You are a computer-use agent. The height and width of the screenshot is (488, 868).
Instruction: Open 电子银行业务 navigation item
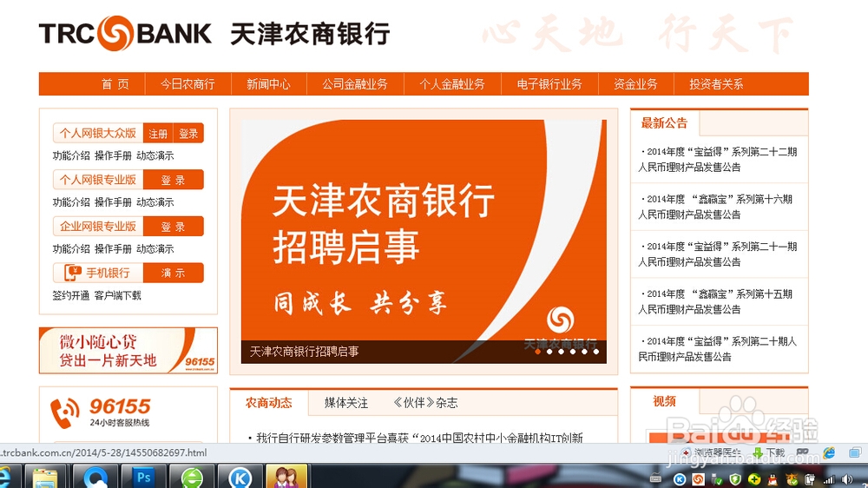pyautogui.click(x=549, y=84)
